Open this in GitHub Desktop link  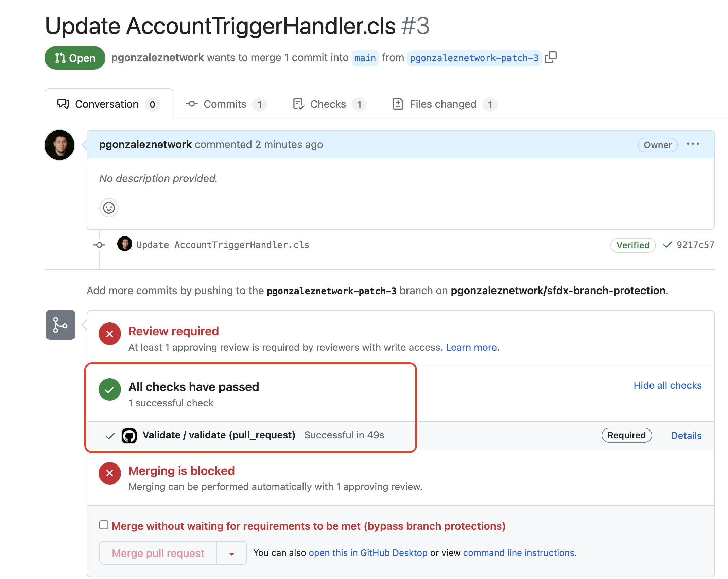(368, 553)
